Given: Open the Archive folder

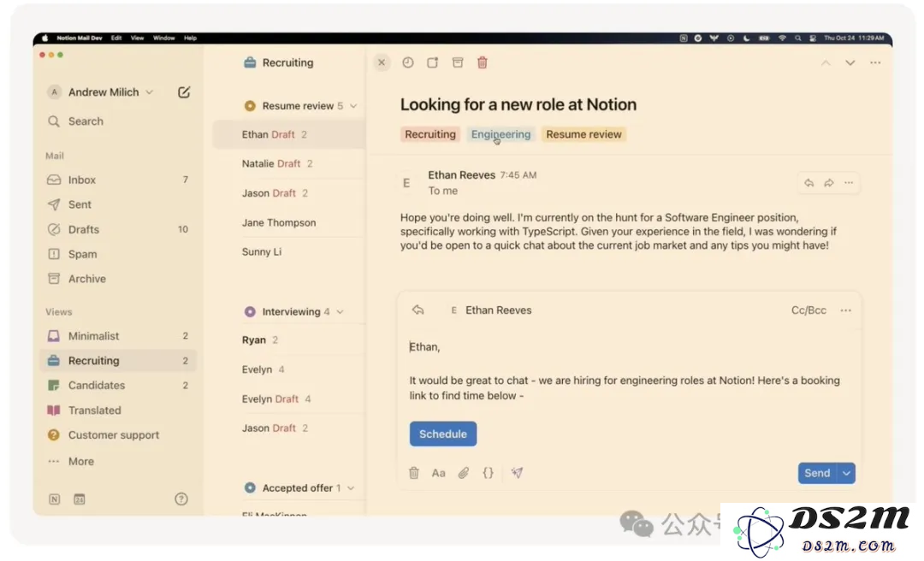Looking at the screenshot, I should (118, 279).
